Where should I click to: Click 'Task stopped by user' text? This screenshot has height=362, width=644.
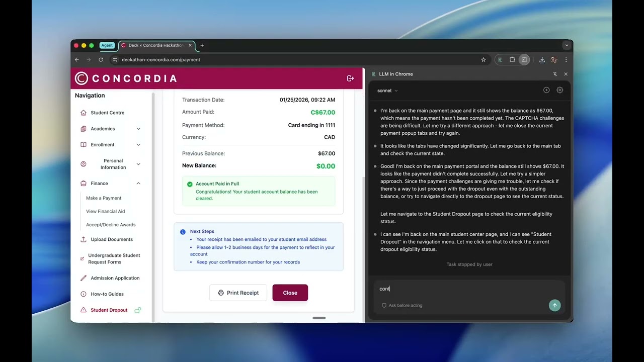click(x=469, y=264)
